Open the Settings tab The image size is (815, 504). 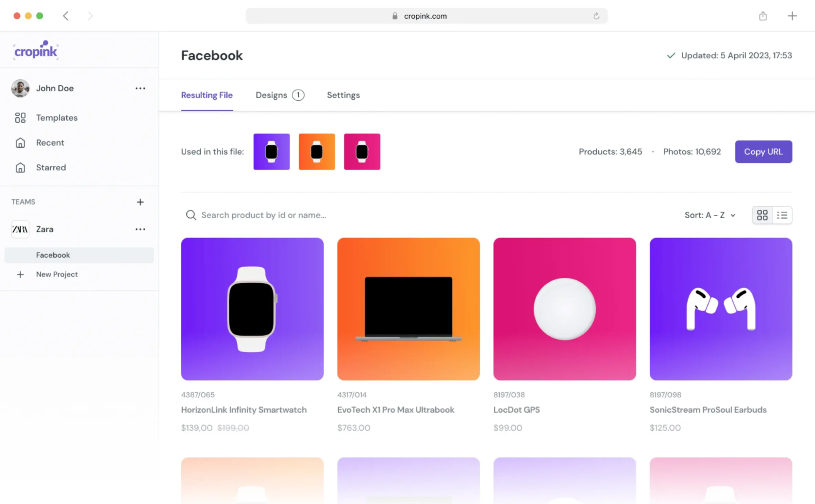click(x=343, y=95)
